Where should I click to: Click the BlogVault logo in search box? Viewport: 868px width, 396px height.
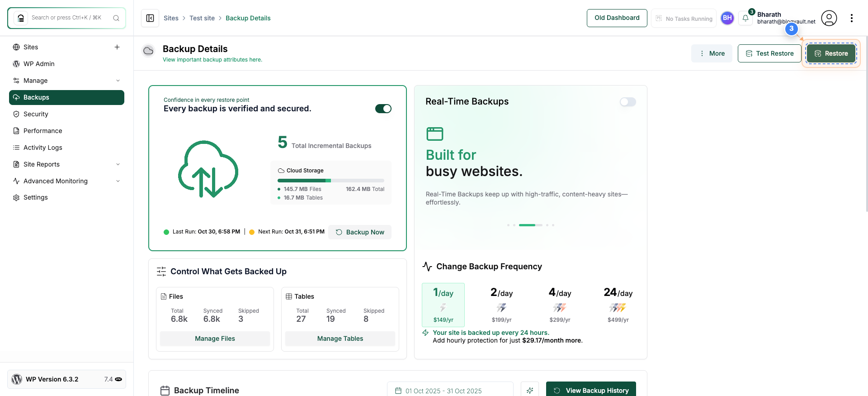point(20,18)
